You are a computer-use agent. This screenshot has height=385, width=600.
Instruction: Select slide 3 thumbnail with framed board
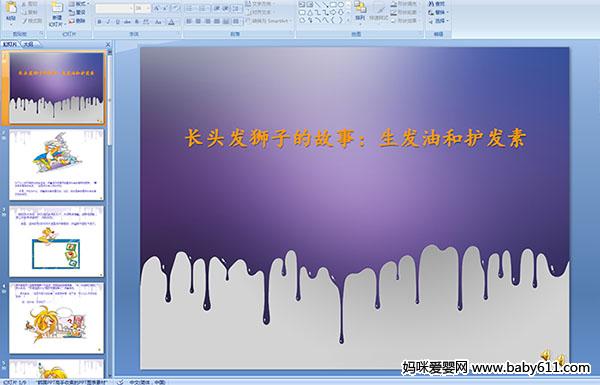56,241
